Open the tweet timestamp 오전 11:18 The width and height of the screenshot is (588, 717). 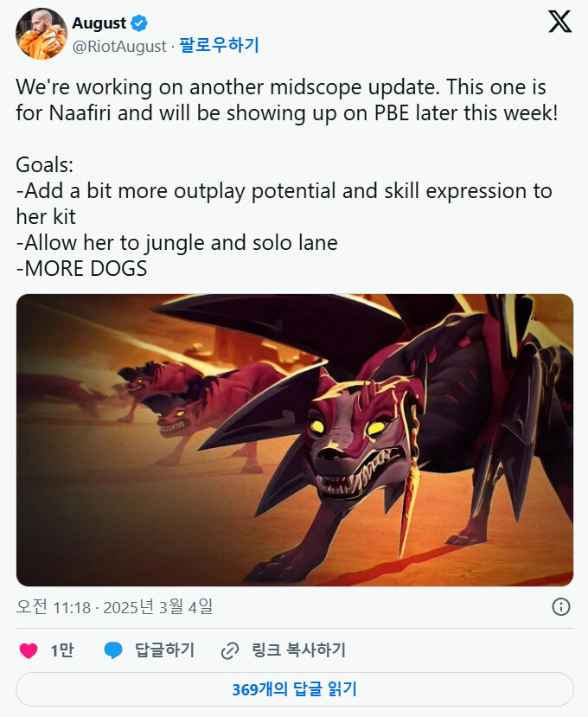[x=53, y=607]
